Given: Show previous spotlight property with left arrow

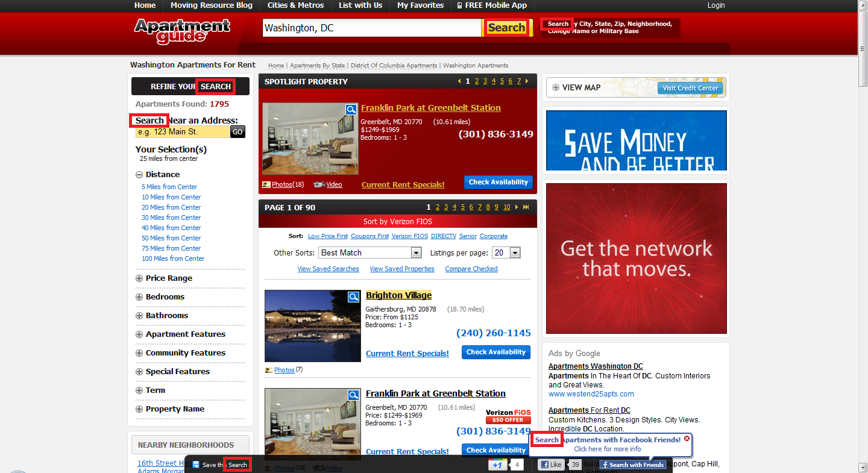Looking at the screenshot, I should pos(459,81).
